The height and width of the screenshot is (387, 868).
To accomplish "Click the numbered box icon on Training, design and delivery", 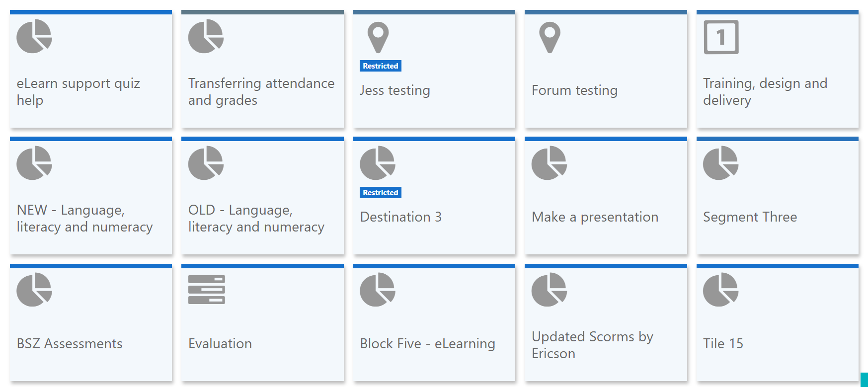I will [721, 37].
